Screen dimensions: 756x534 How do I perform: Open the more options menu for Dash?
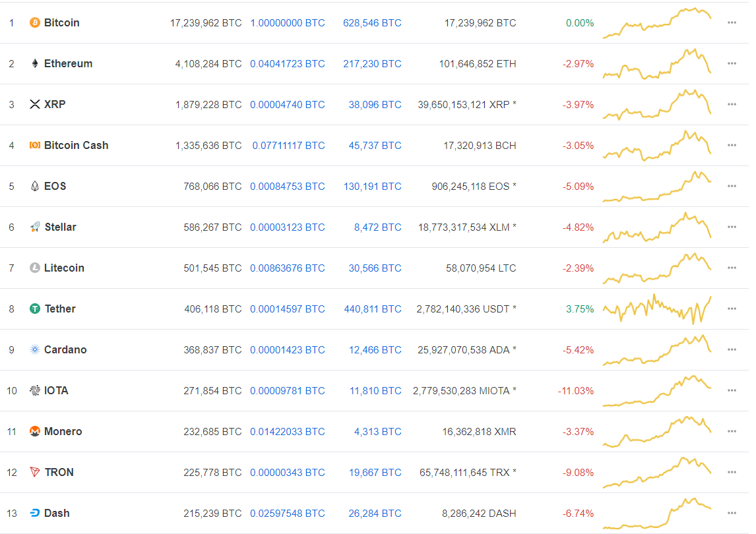tap(732, 514)
